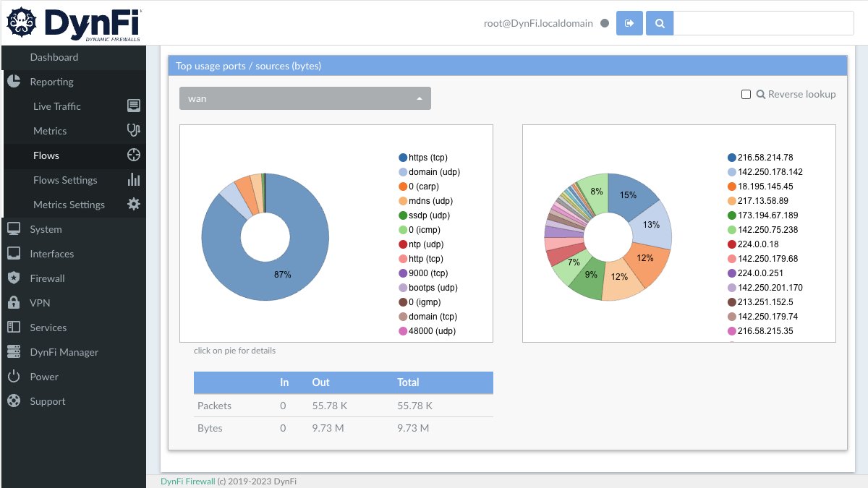Open the wan interface dropdown

click(x=304, y=98)
